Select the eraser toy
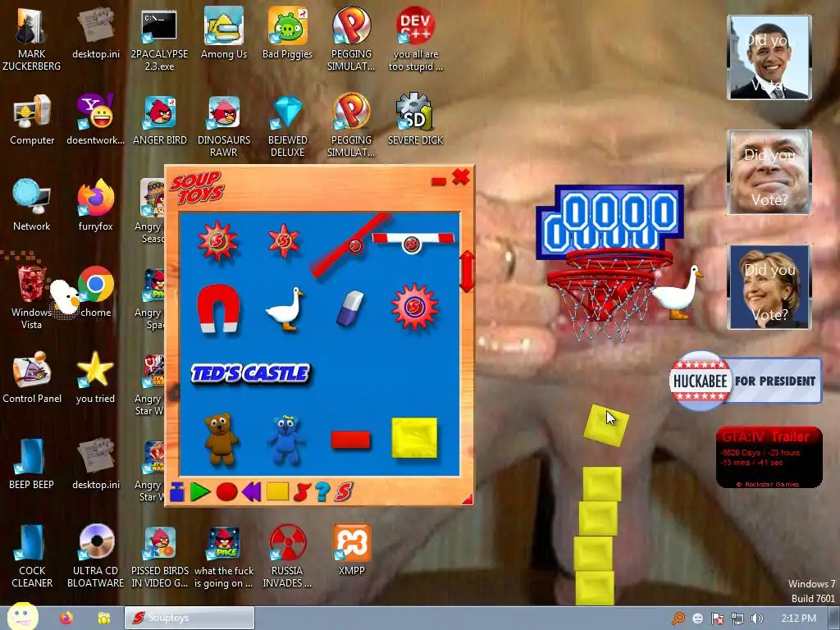 pyautogui.click(x=350, y=308)
